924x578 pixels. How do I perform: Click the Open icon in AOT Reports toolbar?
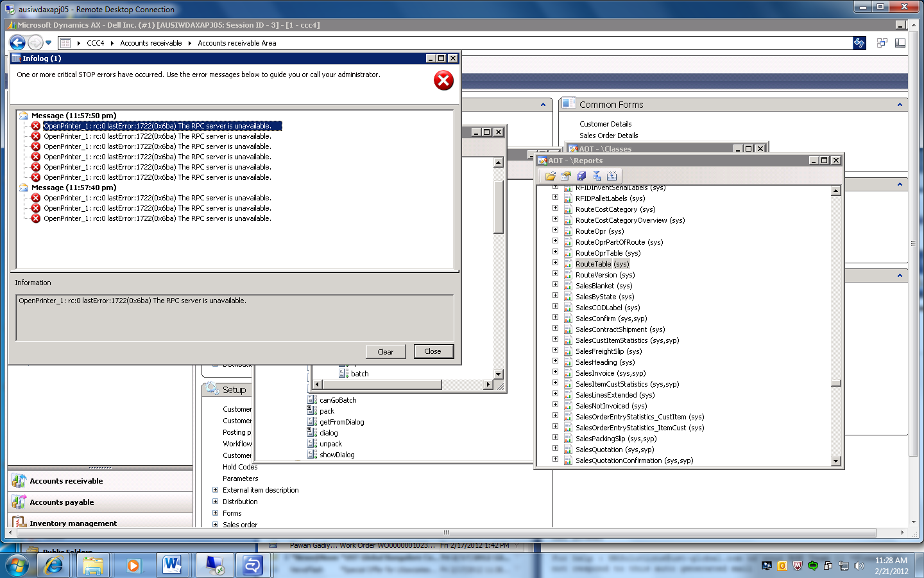(x=550, y=176)
